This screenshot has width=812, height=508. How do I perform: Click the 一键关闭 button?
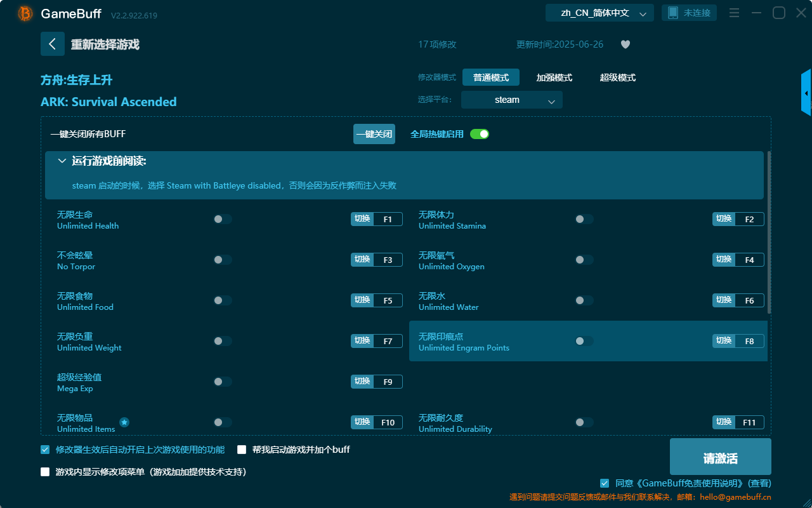[x=374, y=134]
